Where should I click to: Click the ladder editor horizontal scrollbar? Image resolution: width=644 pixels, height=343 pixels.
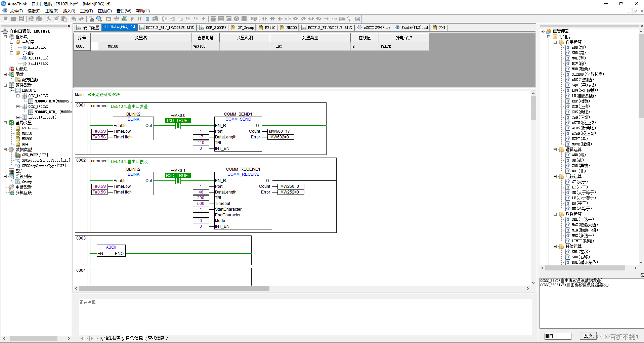coord(174,288)
